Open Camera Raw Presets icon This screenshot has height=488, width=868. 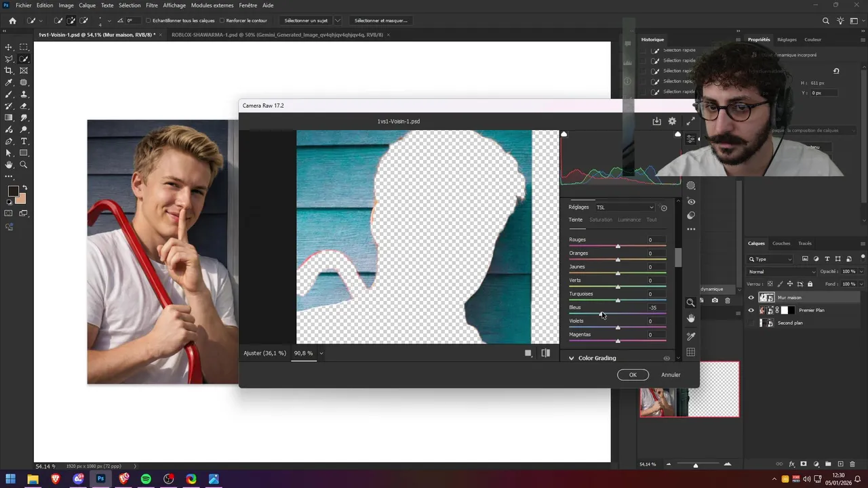691,216
